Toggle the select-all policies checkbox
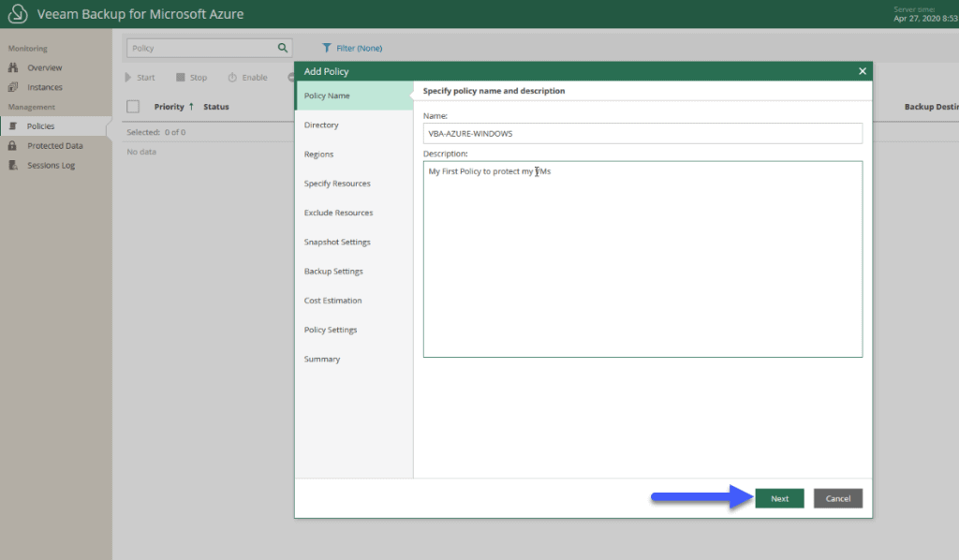Image resolution: width=959 pixels, height=560 pixels. point(133,107)
